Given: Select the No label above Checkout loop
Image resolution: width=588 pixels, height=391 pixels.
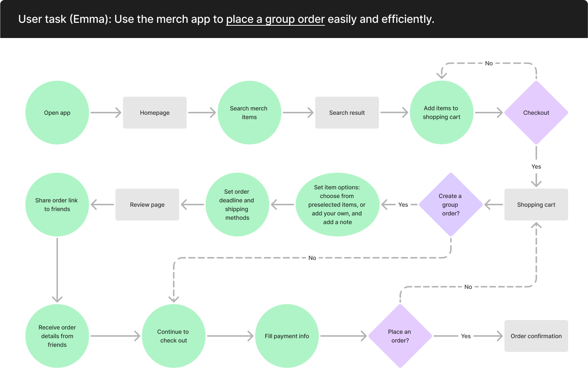Looking at the screenshot, I should coord(489,63).
